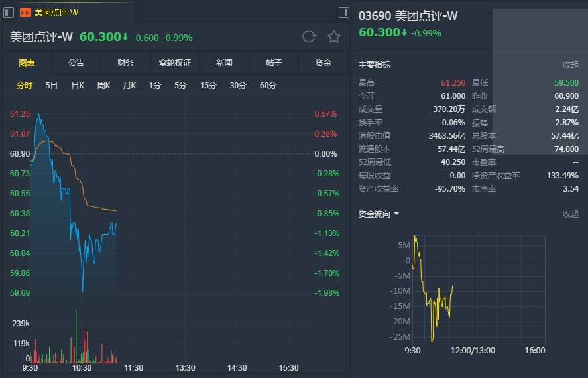Select the 窝轮权证 tab

[x=175, y=63]
